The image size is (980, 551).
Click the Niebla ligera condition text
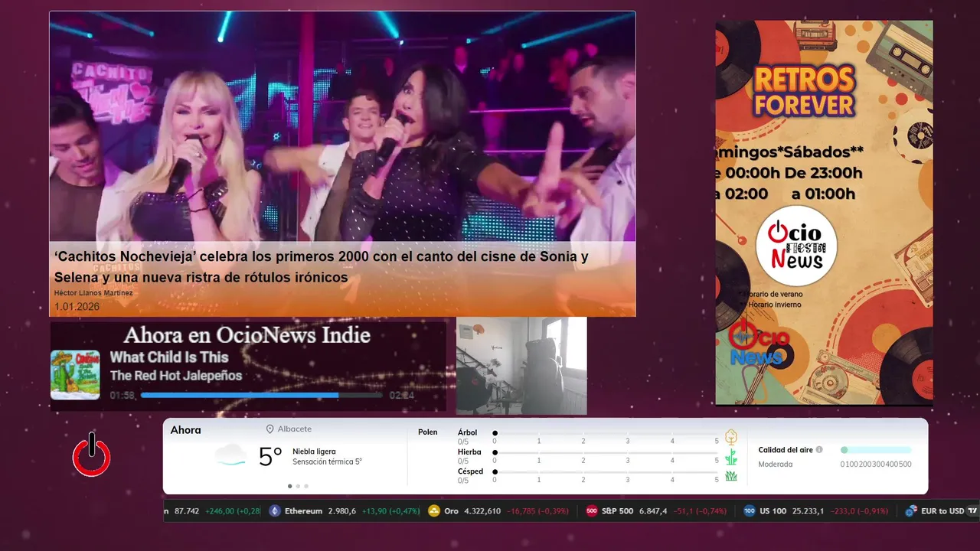tap(314, 452)
